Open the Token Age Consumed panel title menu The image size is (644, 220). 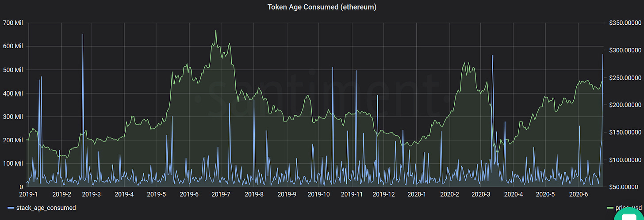[x=322, y=7]
